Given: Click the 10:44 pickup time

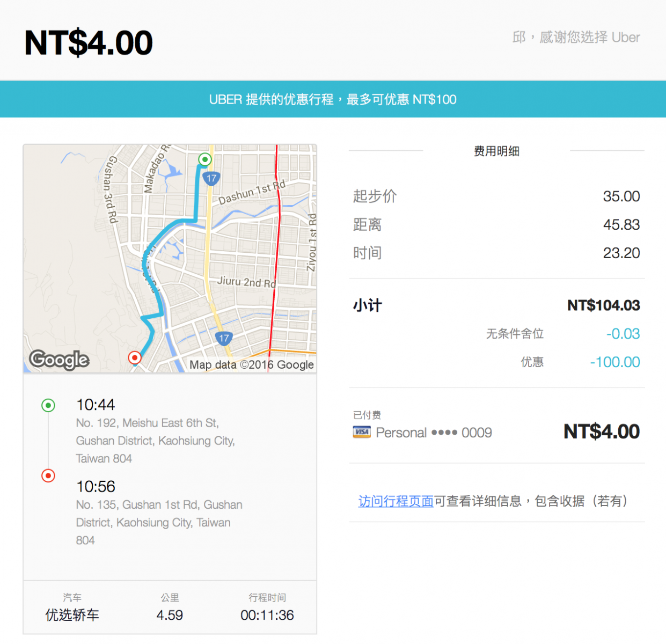Looking at the screenshot, I should [96, 405].
